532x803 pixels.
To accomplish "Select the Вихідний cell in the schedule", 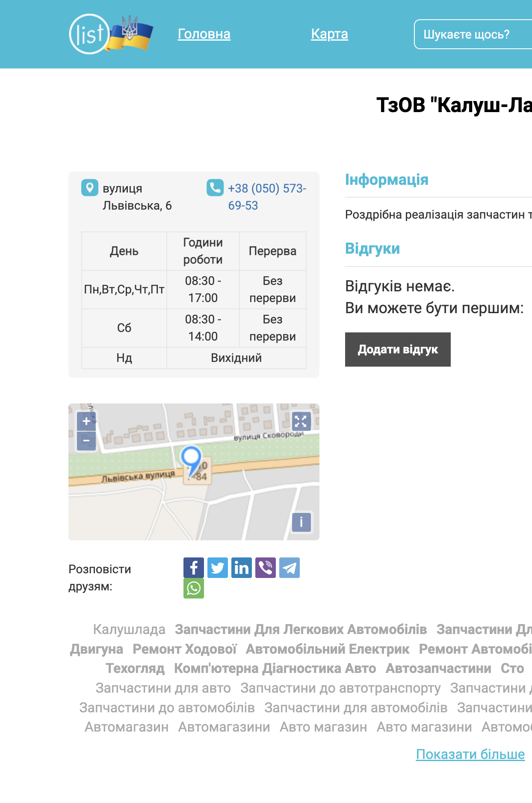I will click(x=236, y=358).
